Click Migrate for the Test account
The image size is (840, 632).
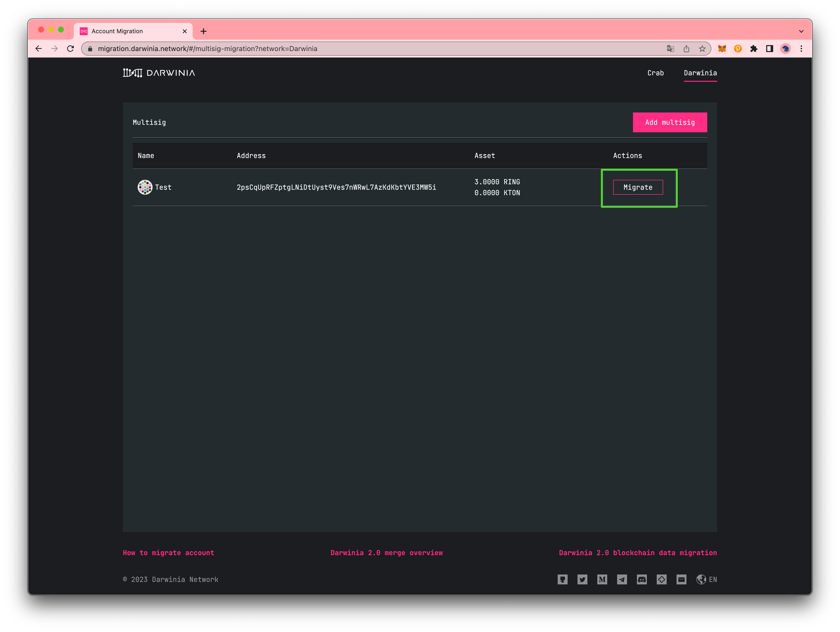(638, 187)
